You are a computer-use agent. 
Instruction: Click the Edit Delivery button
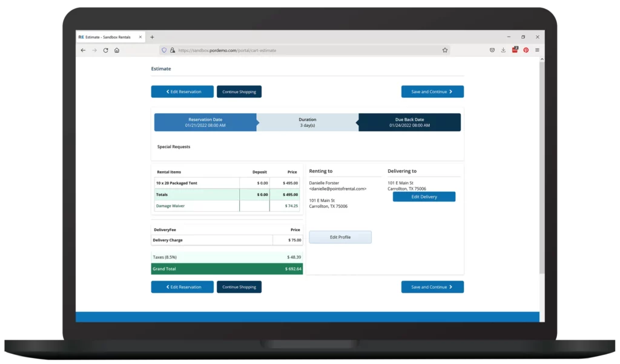click(424, 197)
